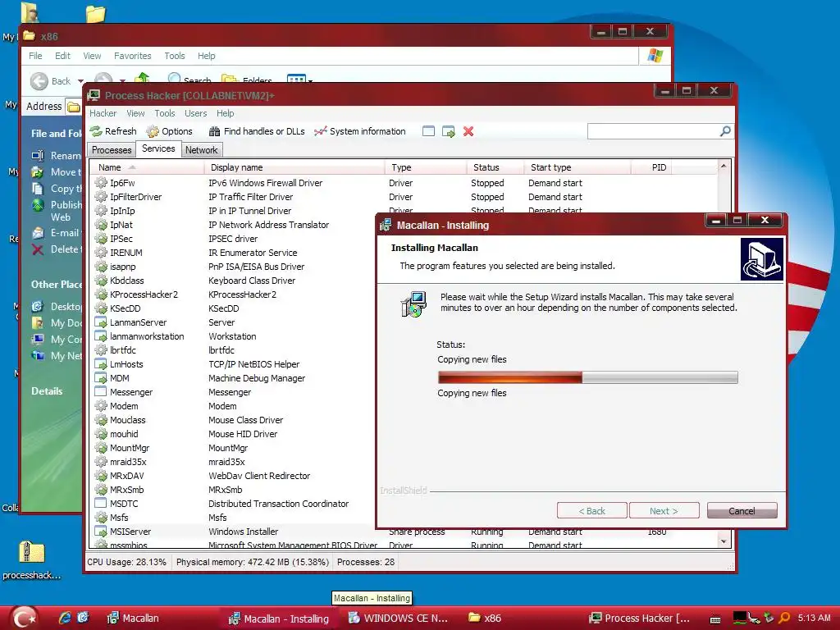Open the processhack zip file on desktop
The image size is (840, 630).
click(x=32, y=559)
